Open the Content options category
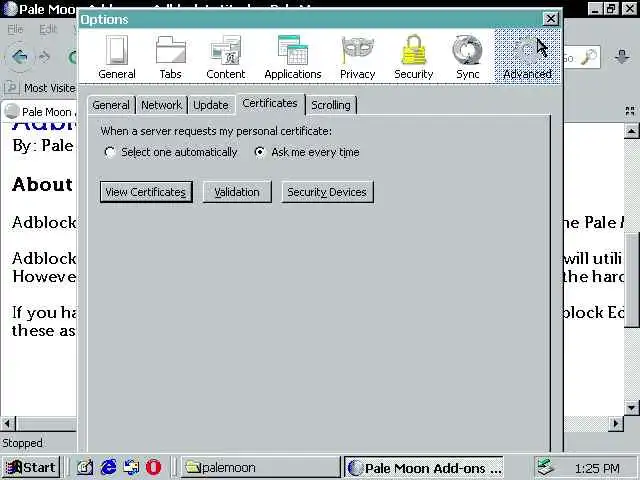The height and width of the screenshot is (480, 640). [x=225, y=57]
